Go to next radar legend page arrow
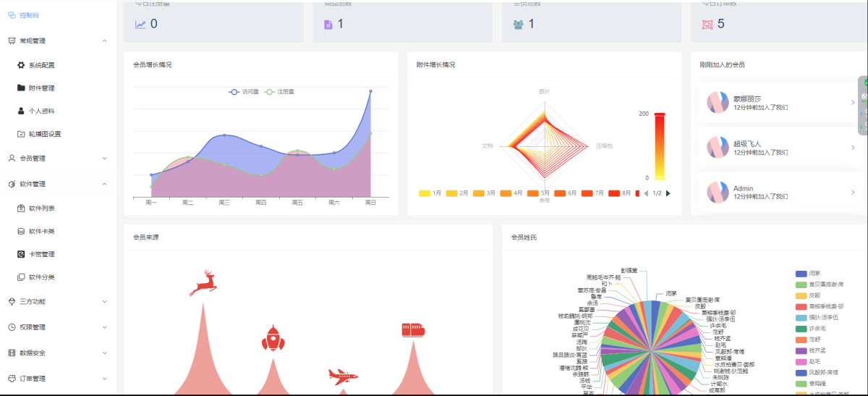The image size is (868, 396). (668, 193)
